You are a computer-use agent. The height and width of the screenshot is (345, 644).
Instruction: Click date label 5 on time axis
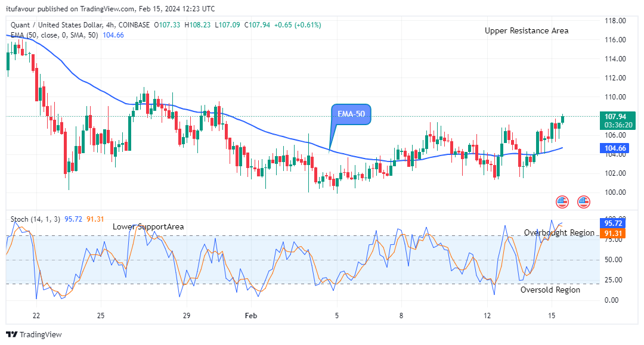pyautogui.click(x=337, y=315)
